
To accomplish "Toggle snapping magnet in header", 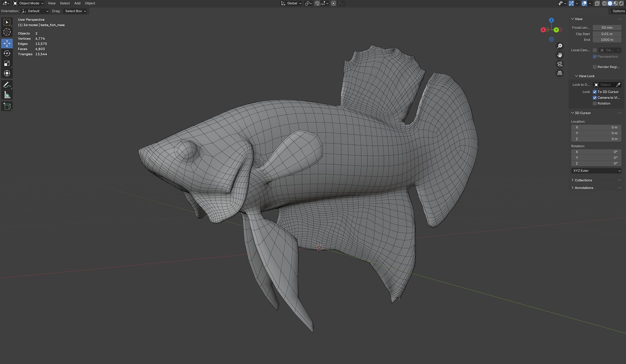I will point(317,3).
